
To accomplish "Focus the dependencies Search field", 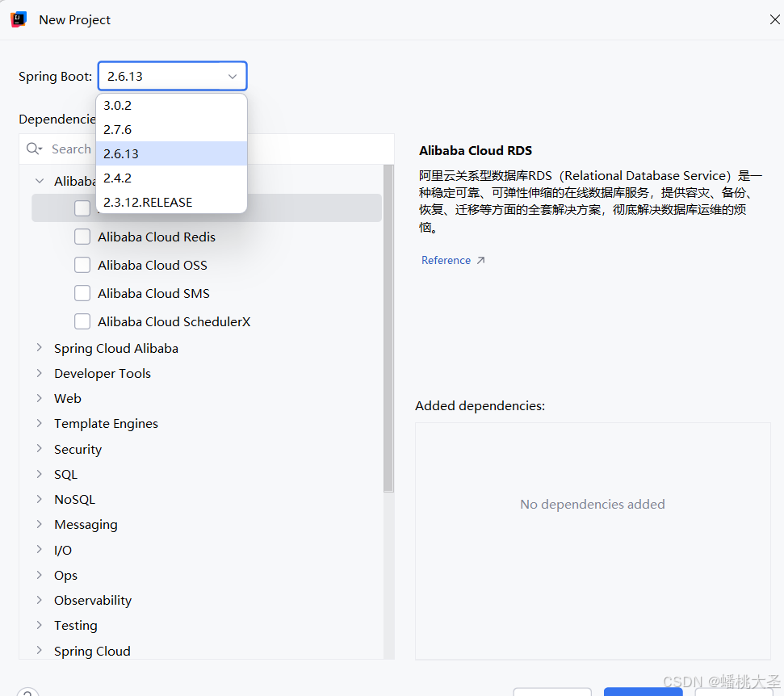I will (x=207, y=149).
